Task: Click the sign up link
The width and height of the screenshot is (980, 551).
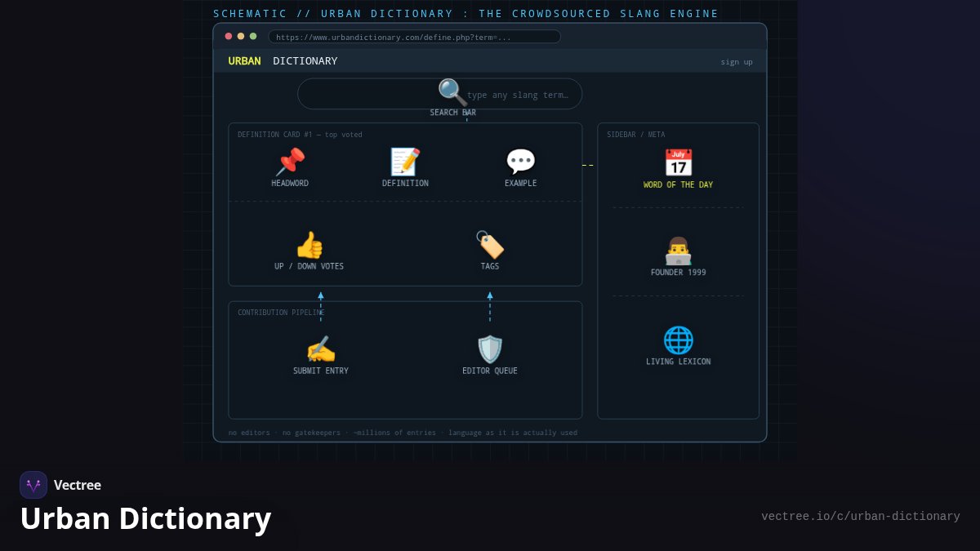Action: [737, 62]
